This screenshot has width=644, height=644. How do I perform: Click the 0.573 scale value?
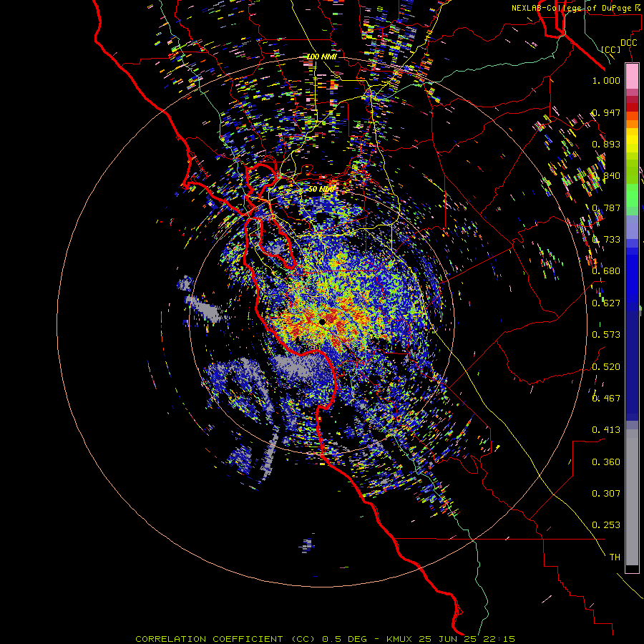606,335
